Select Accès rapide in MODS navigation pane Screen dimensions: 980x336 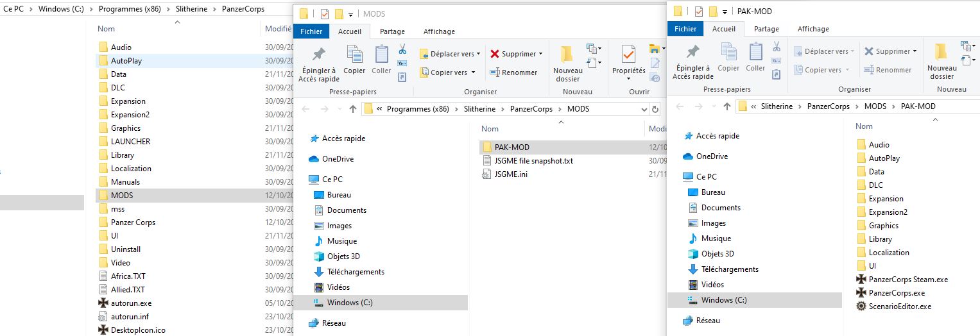(x=337, y=139)
